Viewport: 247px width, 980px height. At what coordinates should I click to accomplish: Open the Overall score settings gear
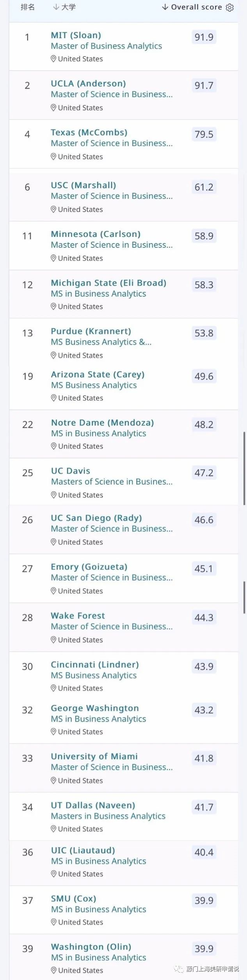coord(230,7)
